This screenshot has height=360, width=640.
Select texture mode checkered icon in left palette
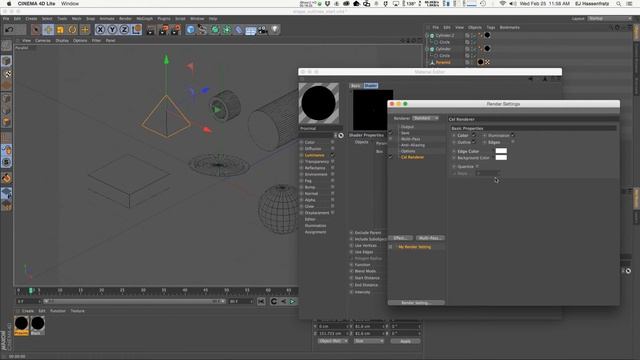(7, 73)
